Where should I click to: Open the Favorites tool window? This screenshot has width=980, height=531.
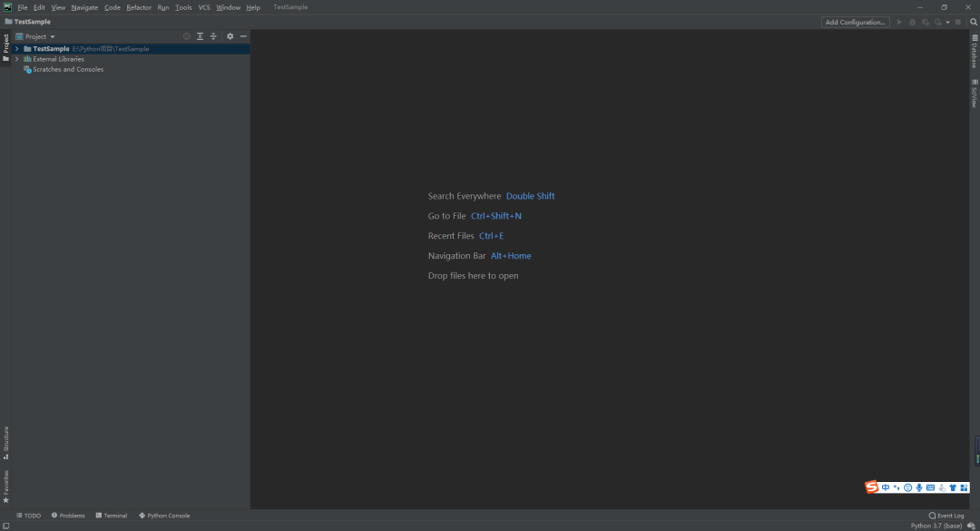(6, 484)
